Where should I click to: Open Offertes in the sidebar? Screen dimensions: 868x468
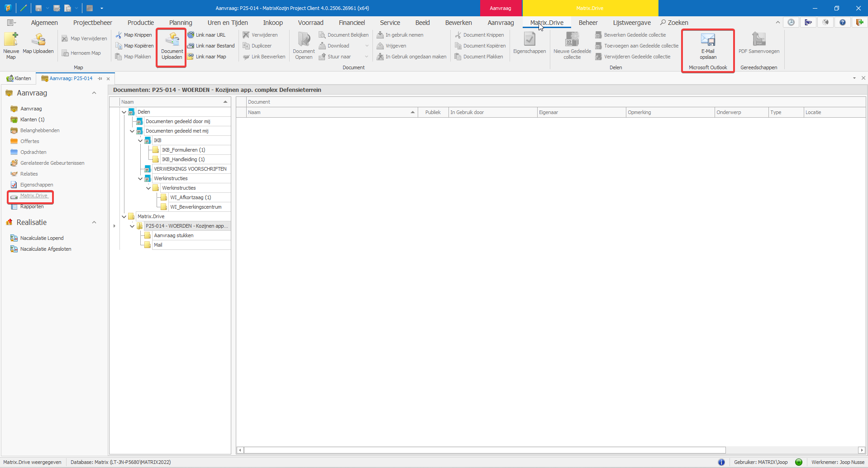(29, 141)
